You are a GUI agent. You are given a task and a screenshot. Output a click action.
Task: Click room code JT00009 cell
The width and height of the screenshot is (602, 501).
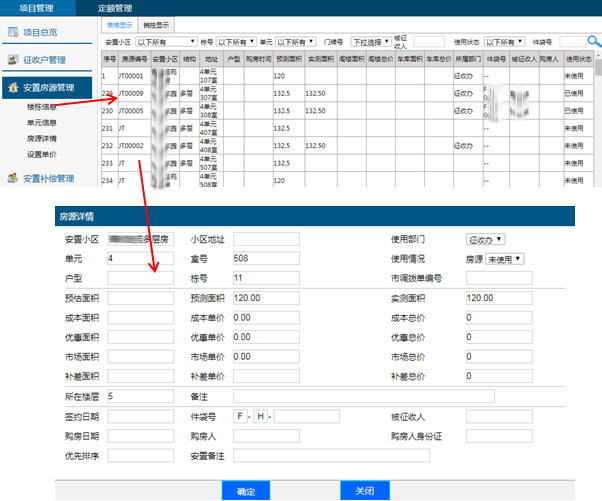click(134, 93)
